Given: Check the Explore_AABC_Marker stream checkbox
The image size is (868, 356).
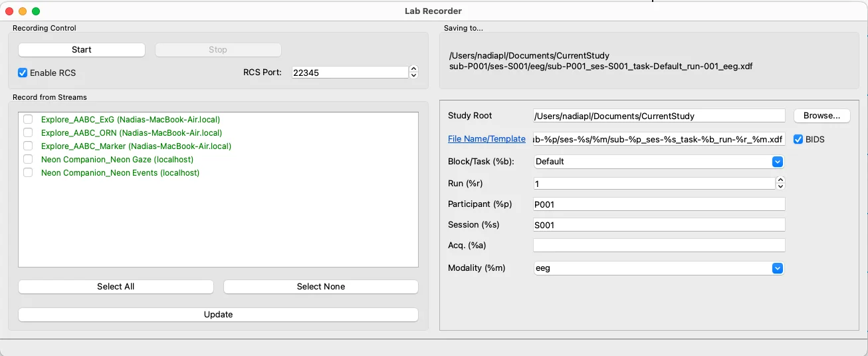Looking at the screenshot, I should 28,146.
